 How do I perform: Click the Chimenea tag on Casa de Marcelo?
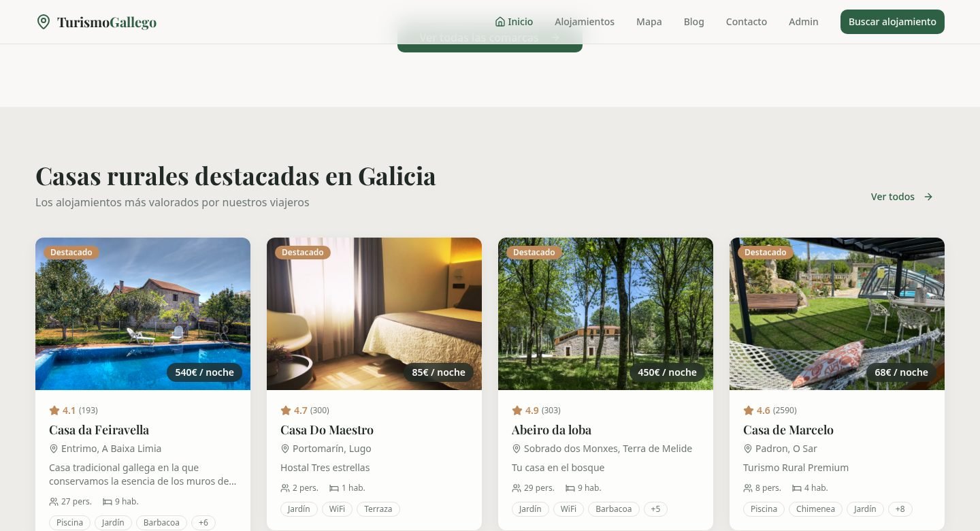point(815,509)
